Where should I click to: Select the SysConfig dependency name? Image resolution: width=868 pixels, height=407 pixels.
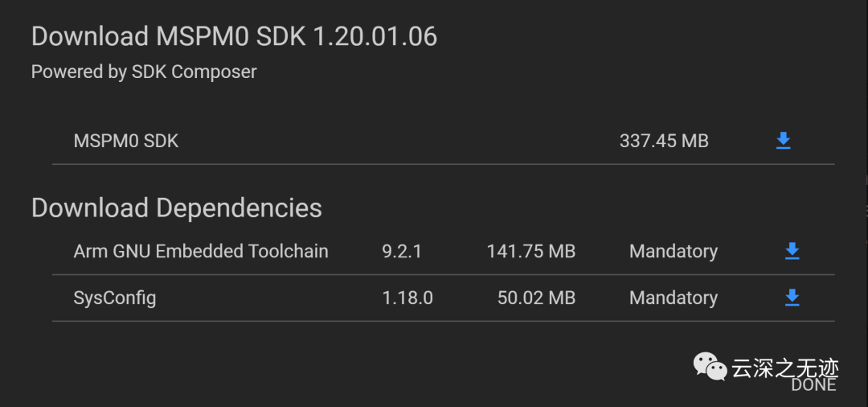(115, 298)
